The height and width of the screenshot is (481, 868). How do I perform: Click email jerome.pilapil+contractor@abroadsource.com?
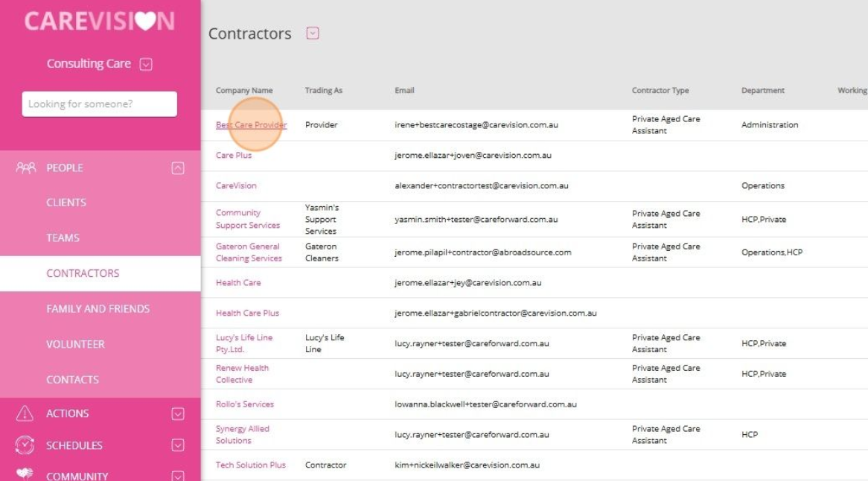coord(482,252)
